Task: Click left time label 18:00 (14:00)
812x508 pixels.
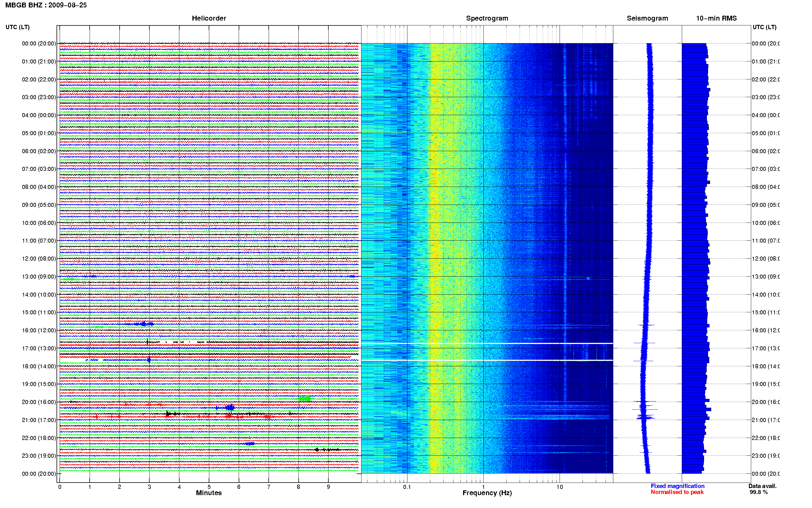Action: pyautogui.click(x=39, y=366)
